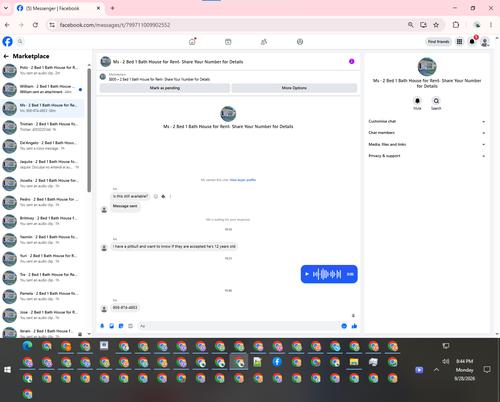Open a new browser tab
This screenshot has width=500, height=402.
pos(112,8)
